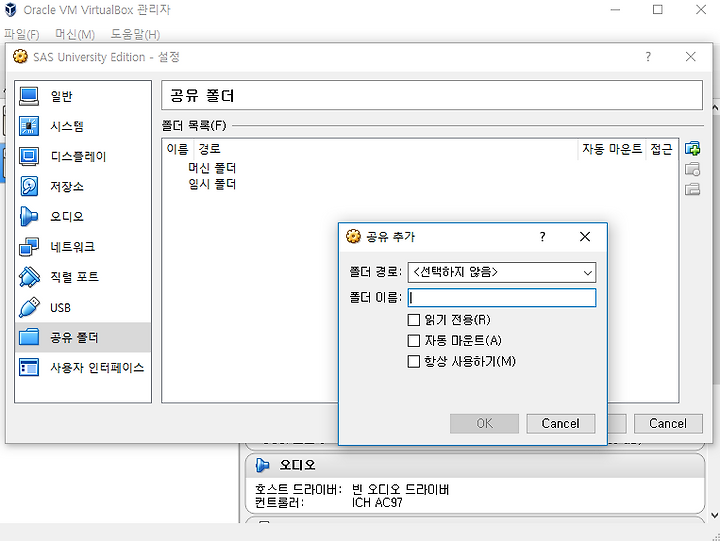The width and height of the screenshot is (720, 541).
Task: Click 호스트 드라이버 text in audio details
Action: tap(298, 490)
